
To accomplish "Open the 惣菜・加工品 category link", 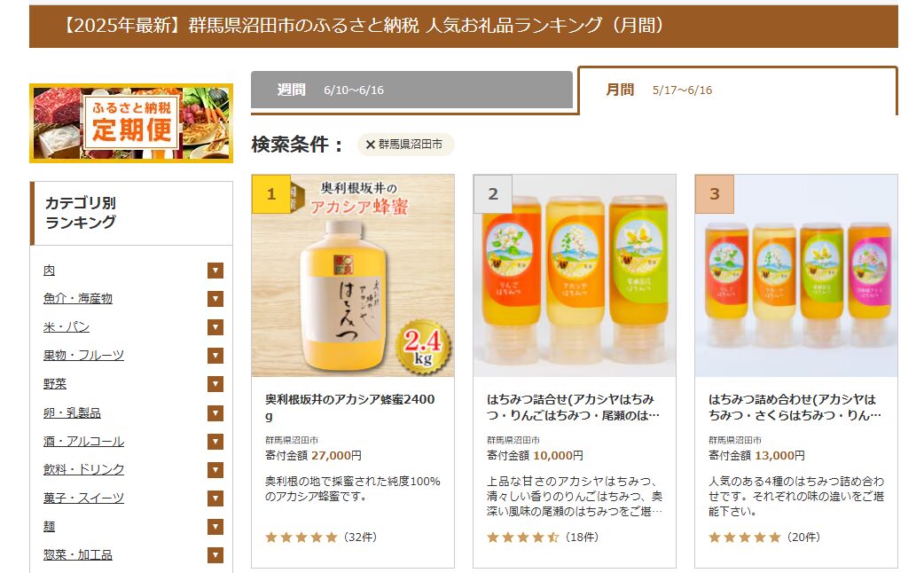I will [x=78, y=554].
